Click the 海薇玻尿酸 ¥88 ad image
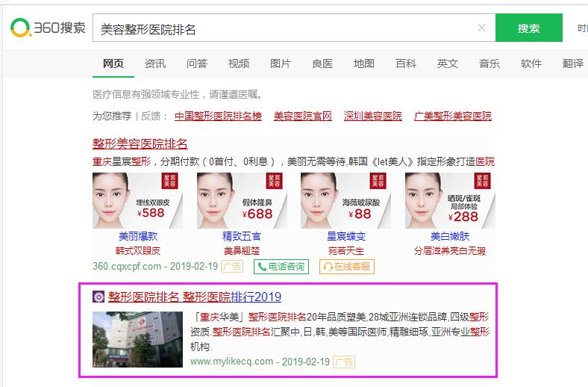The width and height of the screenshot is (588, 387). click(346, 200)
